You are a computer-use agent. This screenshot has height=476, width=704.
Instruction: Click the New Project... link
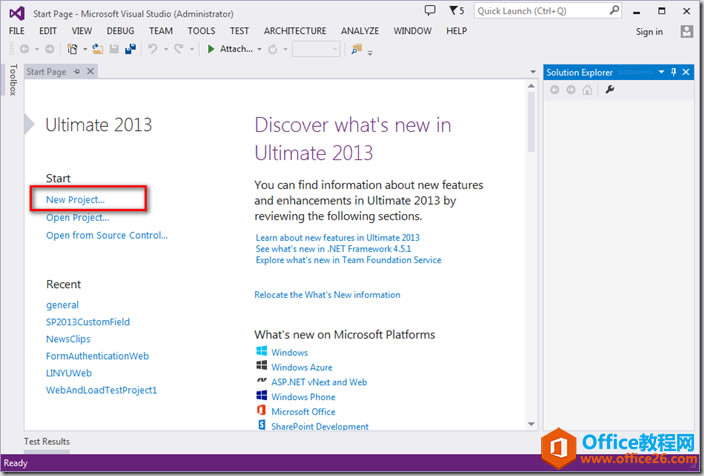(x=75, y=200)
